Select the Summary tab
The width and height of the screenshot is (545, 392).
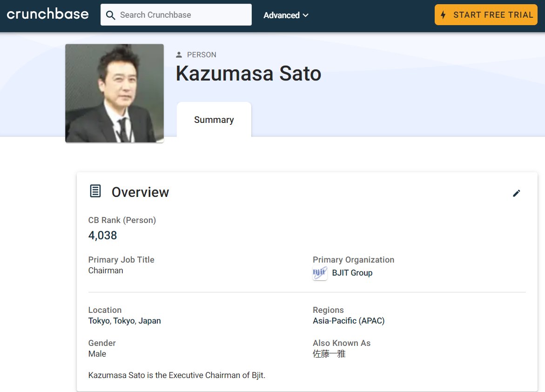(x=214, y=120)
